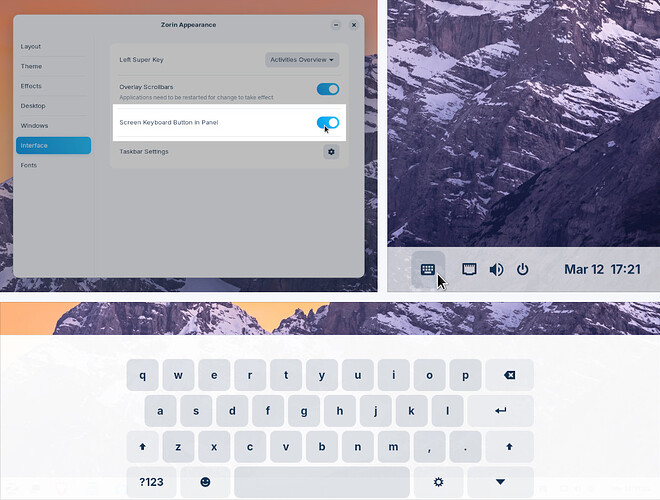Switch to the Desktop section
Screen dimensions: 660x500
[x=53, y=106]
